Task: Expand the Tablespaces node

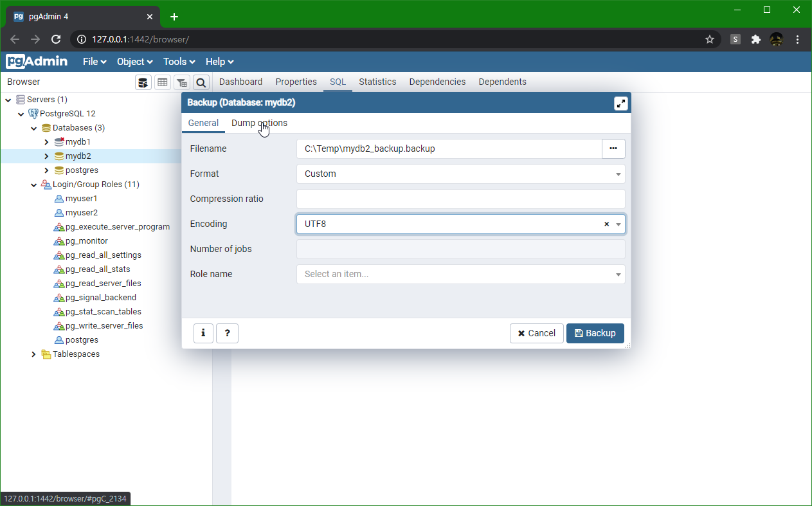Action: click(x=33, y=354)
